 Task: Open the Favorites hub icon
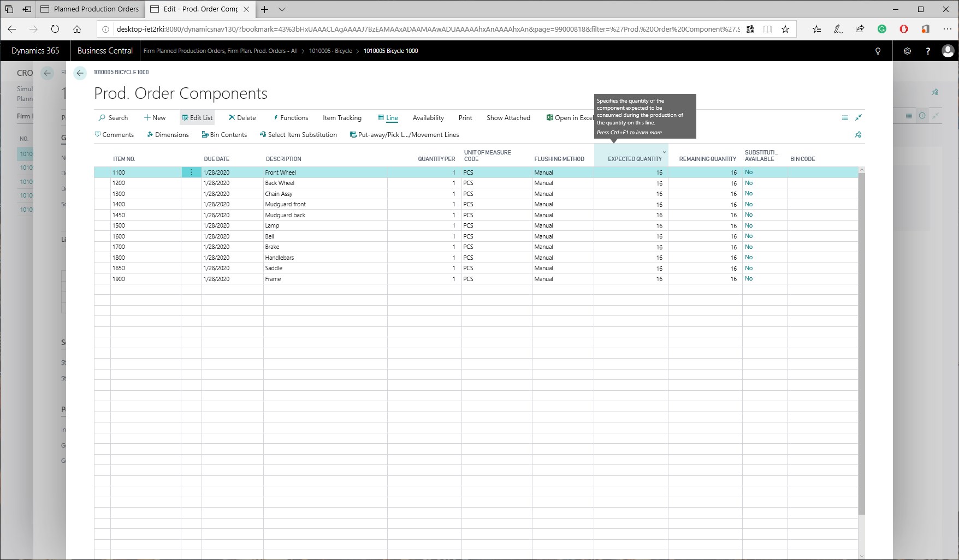816,29
